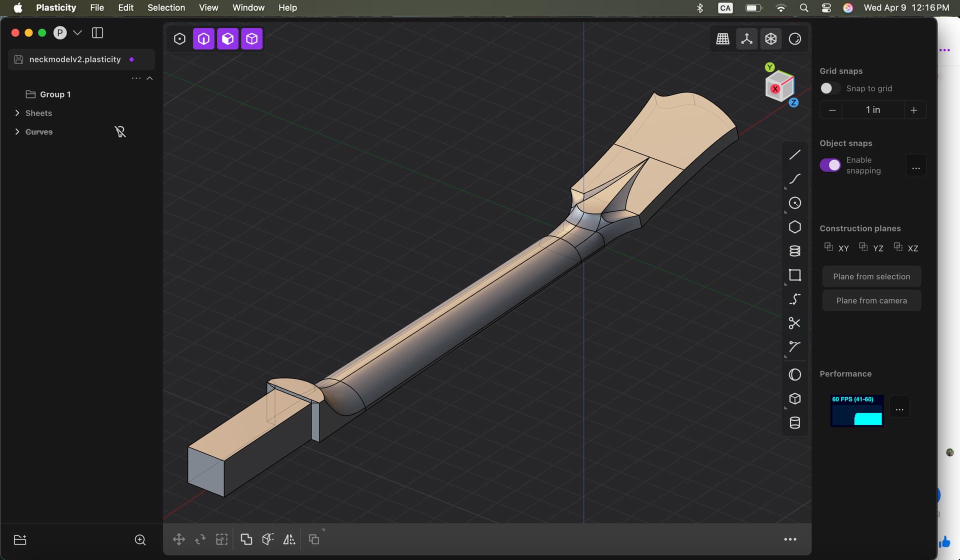The height and width of the screenshot is (560, 960).
Task: Open the Window menu
Action: (x=248, y=7)
